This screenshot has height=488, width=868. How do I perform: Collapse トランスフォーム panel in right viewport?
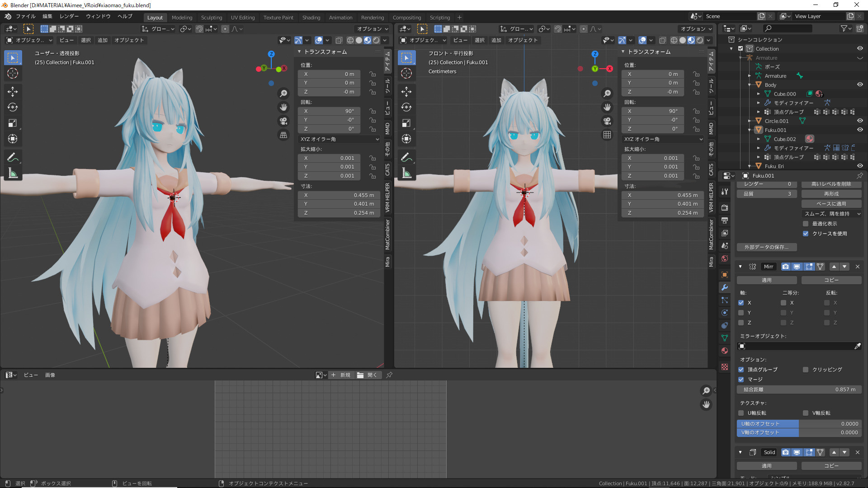[x=623, y=52]
